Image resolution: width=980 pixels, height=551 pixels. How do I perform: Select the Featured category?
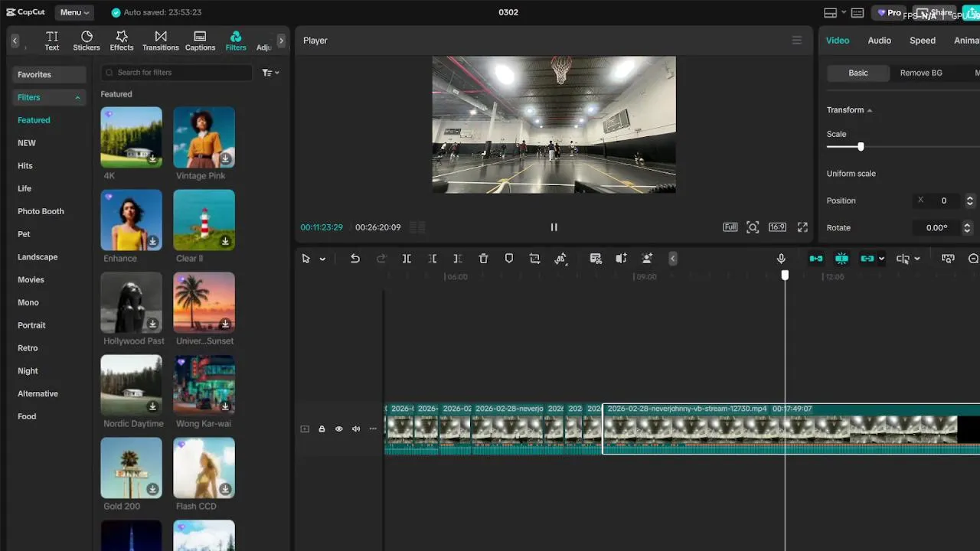point(34,120)
